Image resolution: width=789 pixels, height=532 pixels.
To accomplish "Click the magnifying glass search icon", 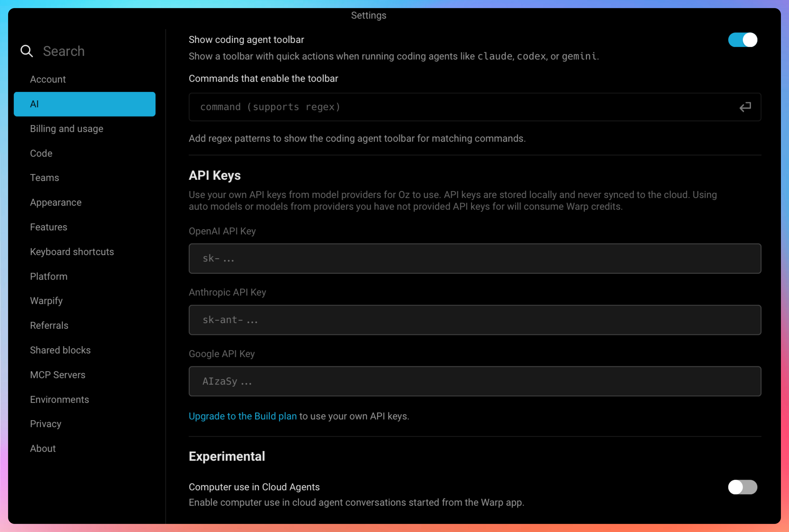I will tap(27, 51).
